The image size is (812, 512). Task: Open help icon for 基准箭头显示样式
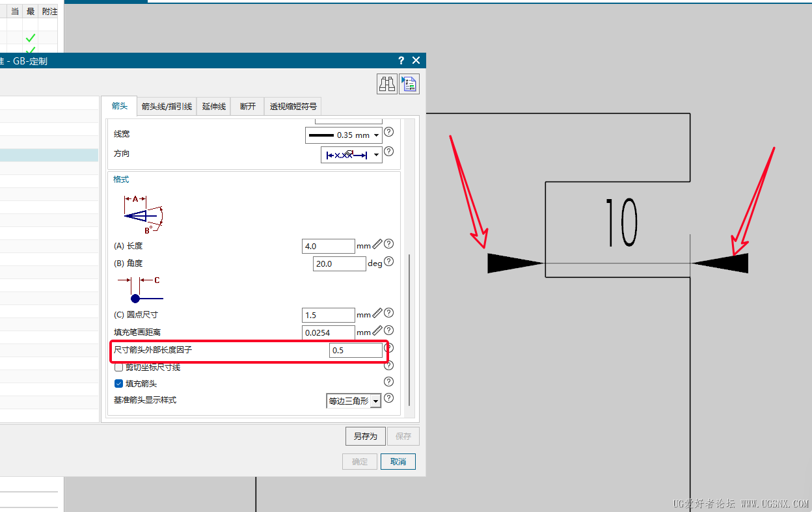[389, 398]
